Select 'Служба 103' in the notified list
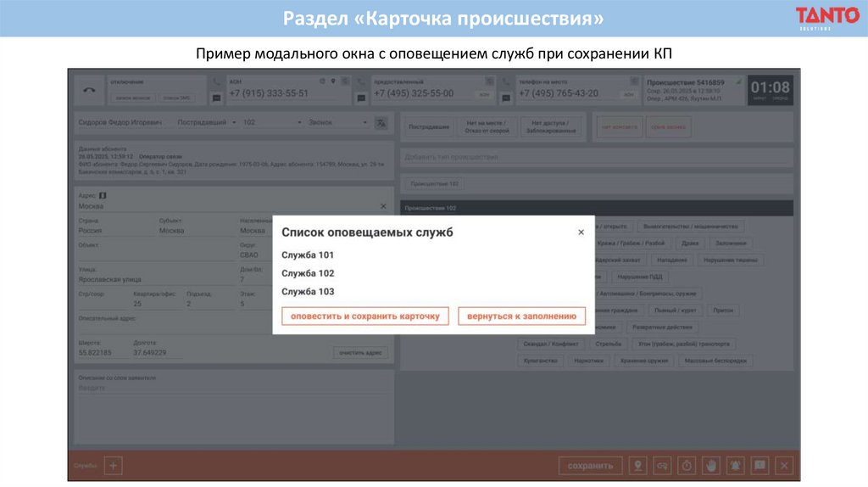 coord(307,291)
